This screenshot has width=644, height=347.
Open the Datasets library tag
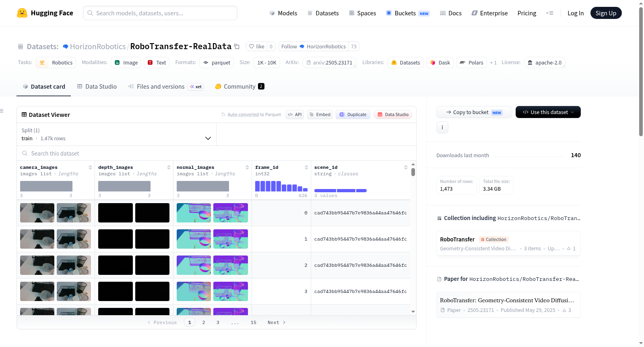405,62
